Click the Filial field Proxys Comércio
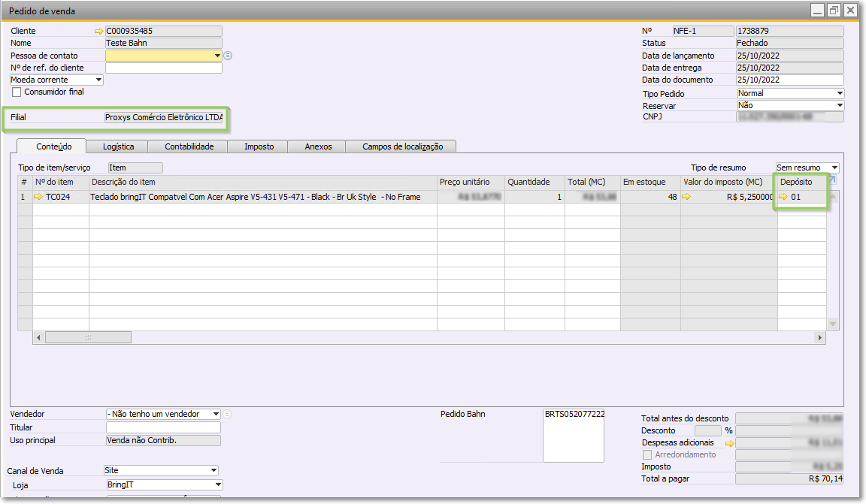Viewport: 866px width, 504px height. tap(163, 117)
